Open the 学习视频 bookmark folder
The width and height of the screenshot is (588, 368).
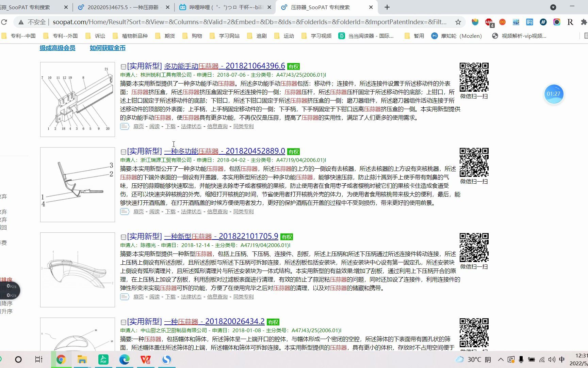click(316, 36)
